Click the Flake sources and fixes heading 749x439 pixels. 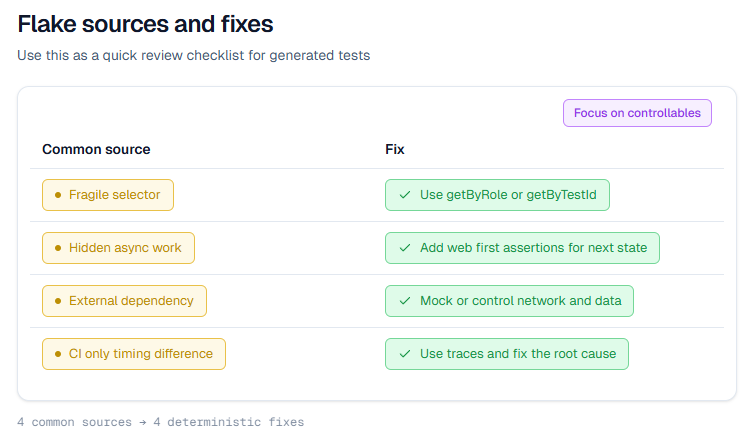tap(145, 23)
